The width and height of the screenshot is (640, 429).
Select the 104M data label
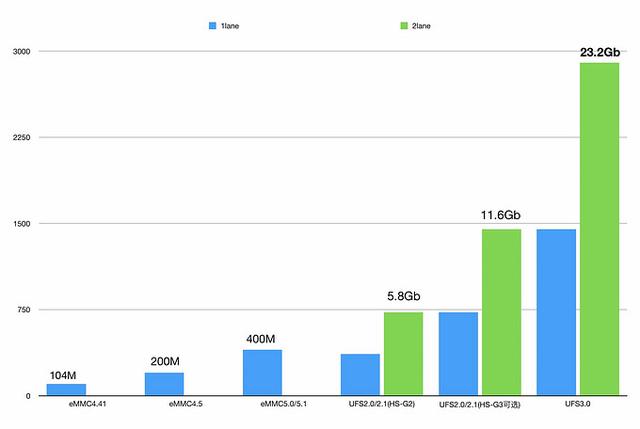pos(63,376)
